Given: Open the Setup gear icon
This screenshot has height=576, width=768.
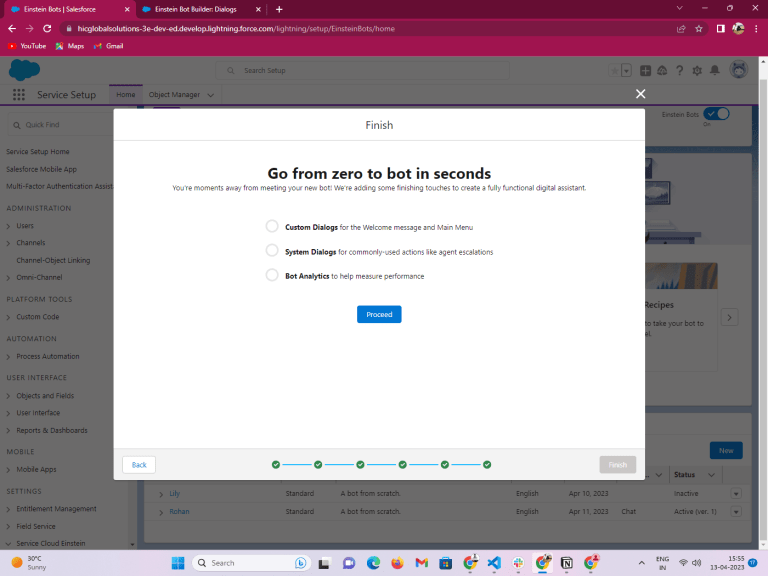Looking at the screenshot, I should 697,71.
